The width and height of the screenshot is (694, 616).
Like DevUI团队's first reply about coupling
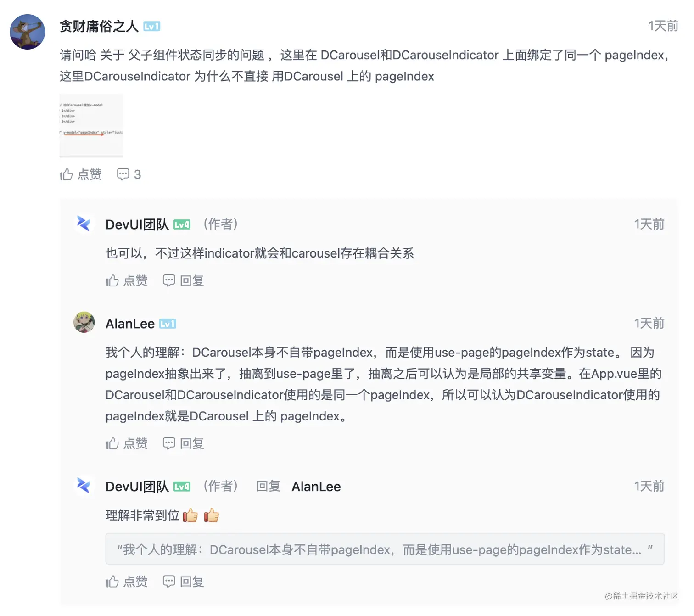pyautogui.click(x=127, y=280)
